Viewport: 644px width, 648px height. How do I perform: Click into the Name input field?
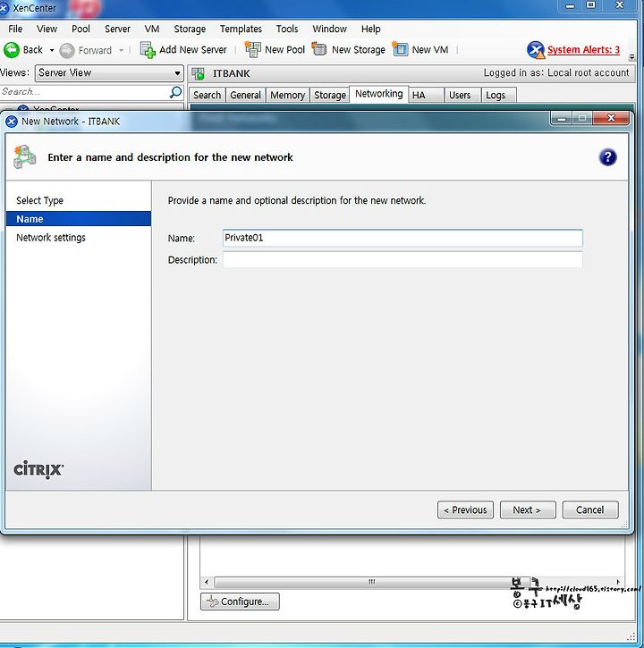pyautogui.click(x=402, y=238)
